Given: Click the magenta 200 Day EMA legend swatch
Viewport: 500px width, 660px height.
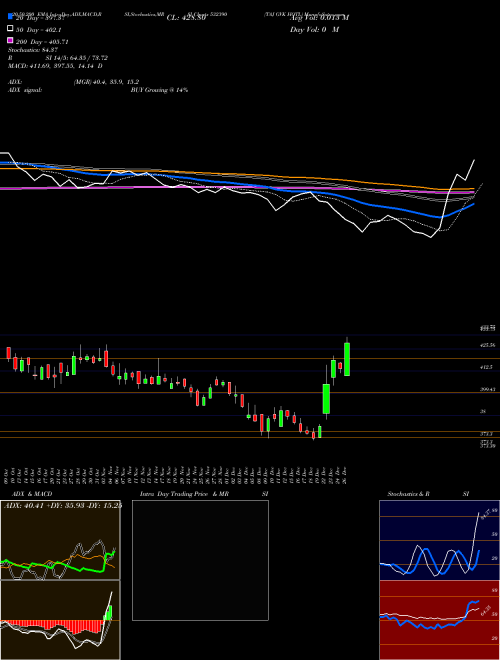Looking at the screenshot, I should click(x=10, y=40).
